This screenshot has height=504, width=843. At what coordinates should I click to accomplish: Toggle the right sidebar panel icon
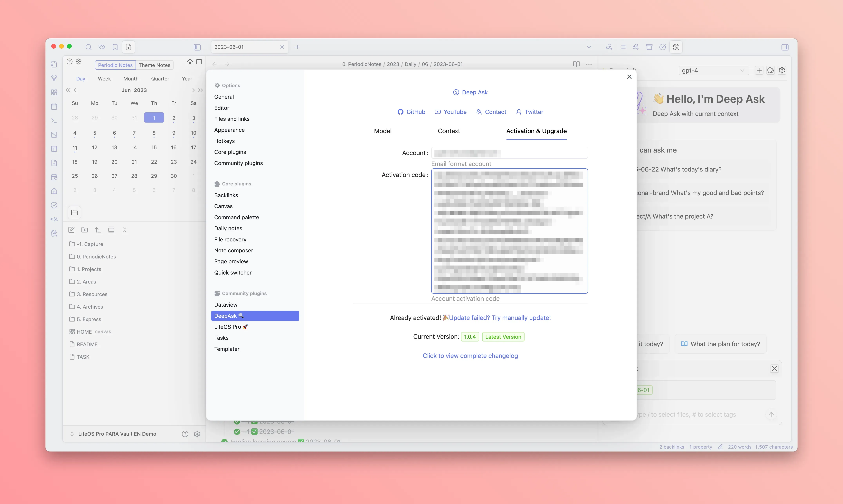click(x=785, y=47)
